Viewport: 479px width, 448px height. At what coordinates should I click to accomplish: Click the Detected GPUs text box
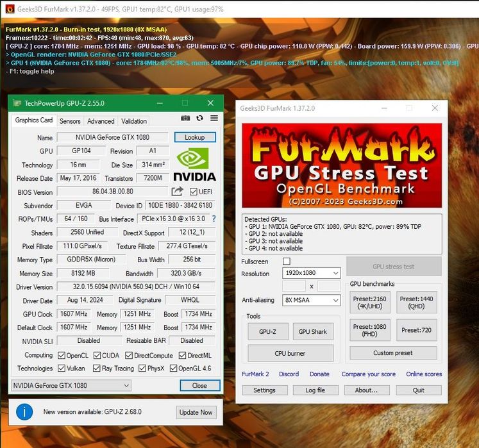(x=342, y=234)
